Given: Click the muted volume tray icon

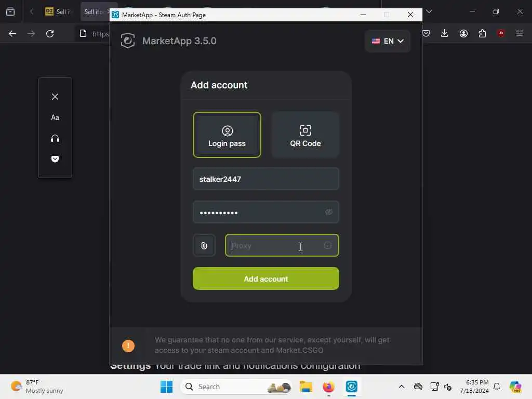Looking at the screenshot, I should pos(447,387).
